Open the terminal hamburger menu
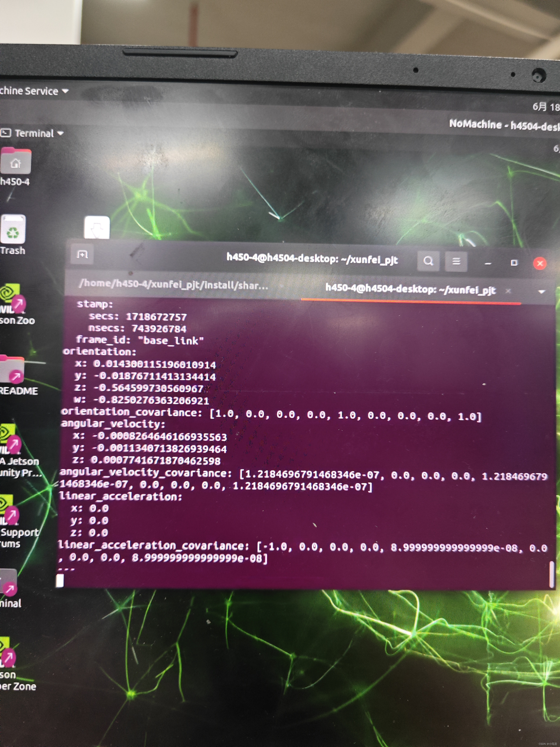Viewport: 560px width, 747px height. tap(456, 261)
